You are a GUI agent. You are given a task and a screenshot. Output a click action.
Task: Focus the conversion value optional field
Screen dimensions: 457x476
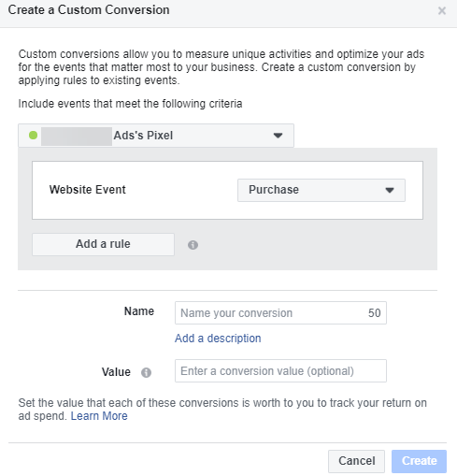[x=280, y=371]
